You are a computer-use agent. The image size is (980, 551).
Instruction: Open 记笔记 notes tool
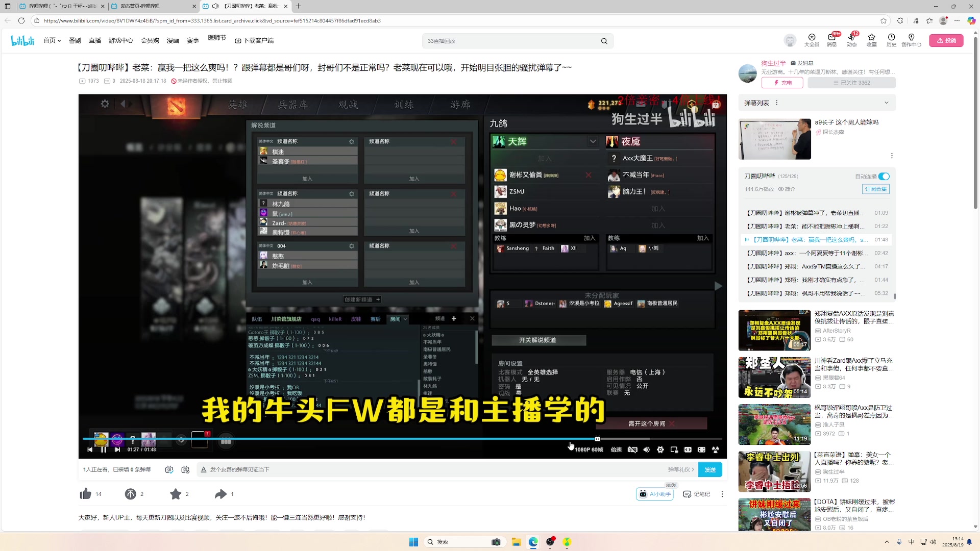coord(697,494)
